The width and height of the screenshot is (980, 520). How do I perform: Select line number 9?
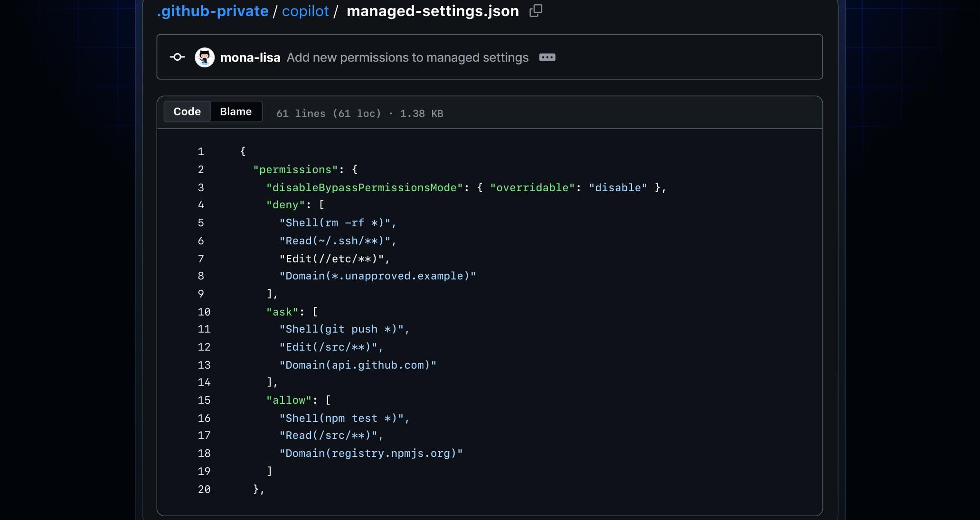pyautogui.click(x=201, y=294)
